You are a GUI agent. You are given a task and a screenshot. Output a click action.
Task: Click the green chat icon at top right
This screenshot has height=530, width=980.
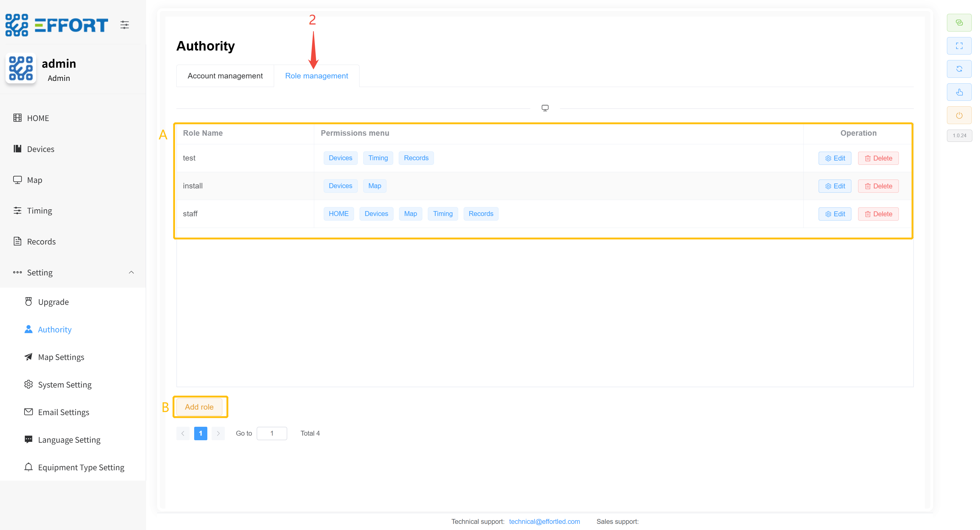959,23
